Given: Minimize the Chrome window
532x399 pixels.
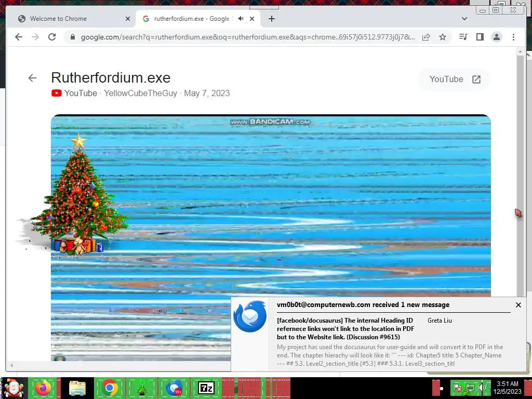Looking at the screenshot, I should pos(483,10).
